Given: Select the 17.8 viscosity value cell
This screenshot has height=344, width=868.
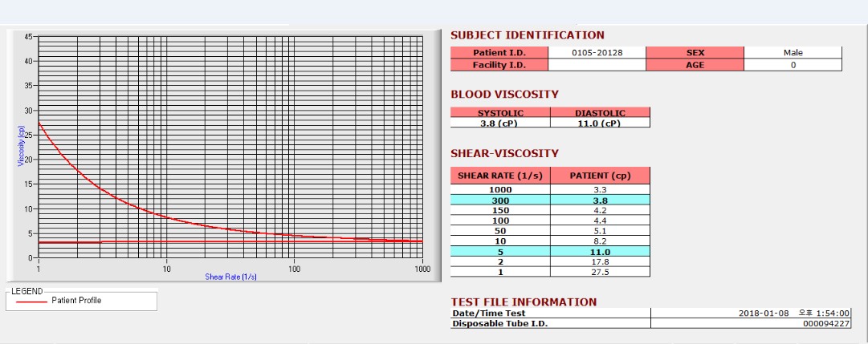Looking at the screenshot, I should (x=600, y=261).
